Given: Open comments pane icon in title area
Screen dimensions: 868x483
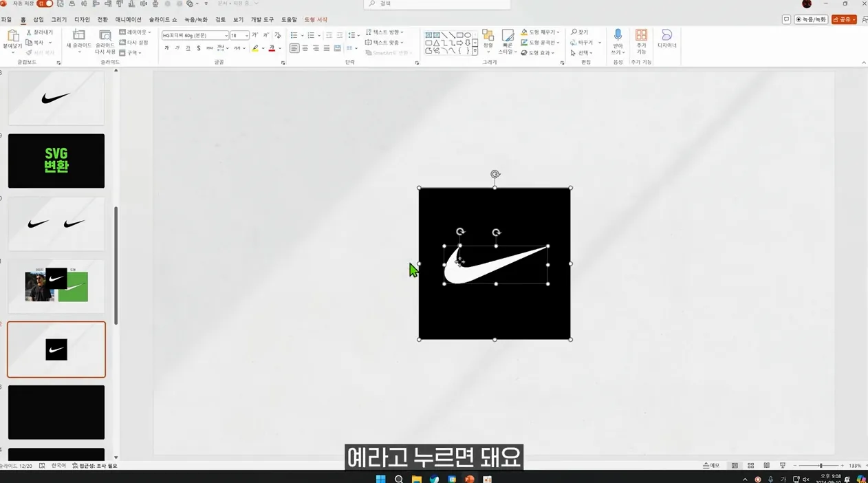Looking at the screenshot, I should [786, 20].
